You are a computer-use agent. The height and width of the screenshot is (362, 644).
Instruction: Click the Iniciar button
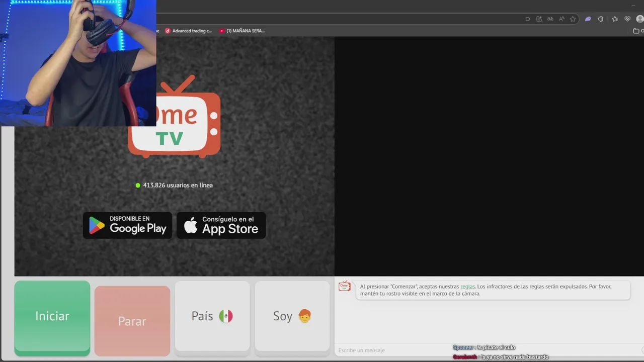pyautogui.click(x=52, y=318)
